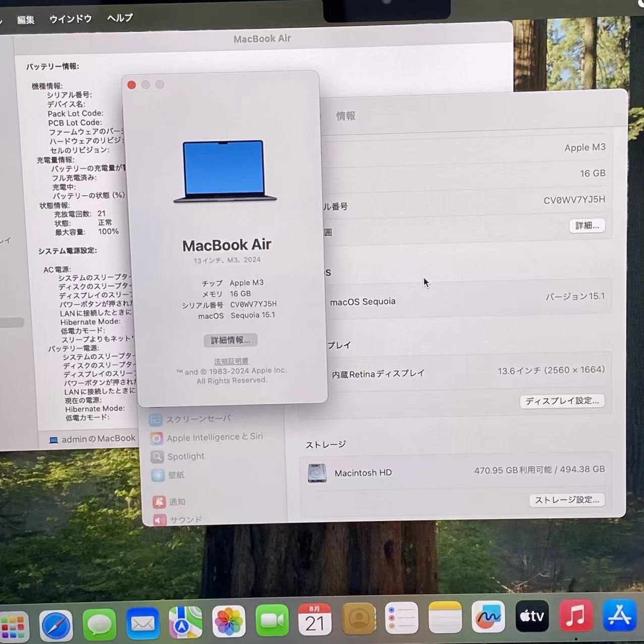
Task: Open the ヘルプ menu
Action: pyautogui.click(x=120, y=18)
